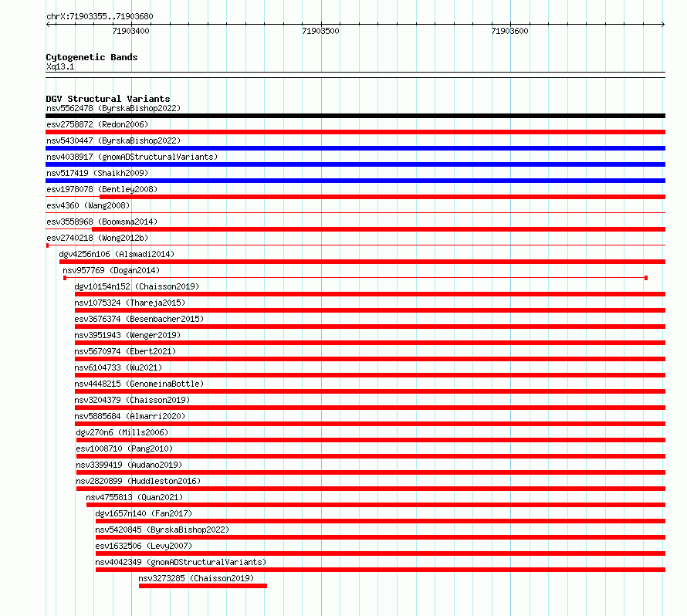Click the blue bar of nsv517419
Screen dimensions: 687x616
pos(355,181)
